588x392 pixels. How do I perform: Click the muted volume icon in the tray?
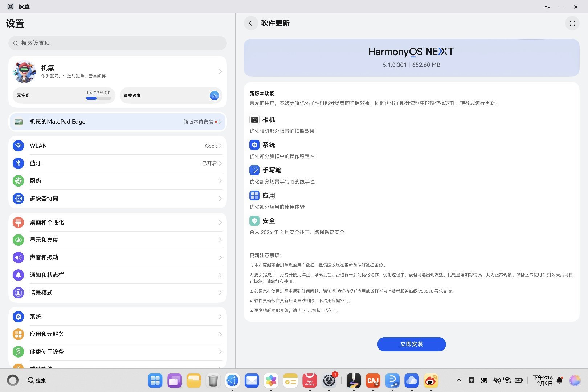pos(497,380)
